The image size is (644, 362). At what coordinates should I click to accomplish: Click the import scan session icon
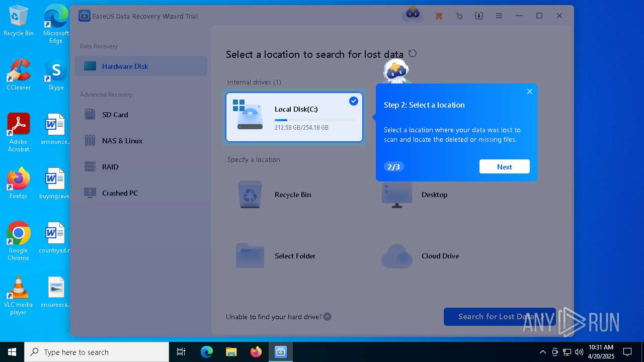click(x=479, y=16)
